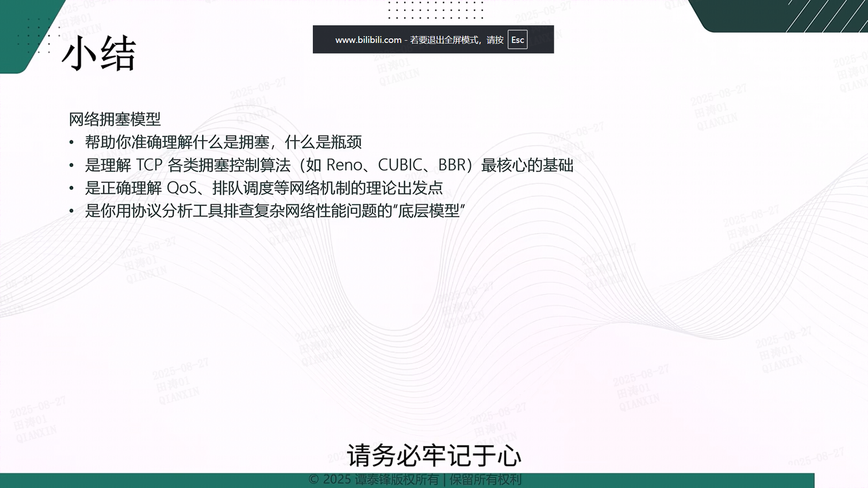Click the heading 网络拥塞模型
Screen dimensions: 868x488
115,119
